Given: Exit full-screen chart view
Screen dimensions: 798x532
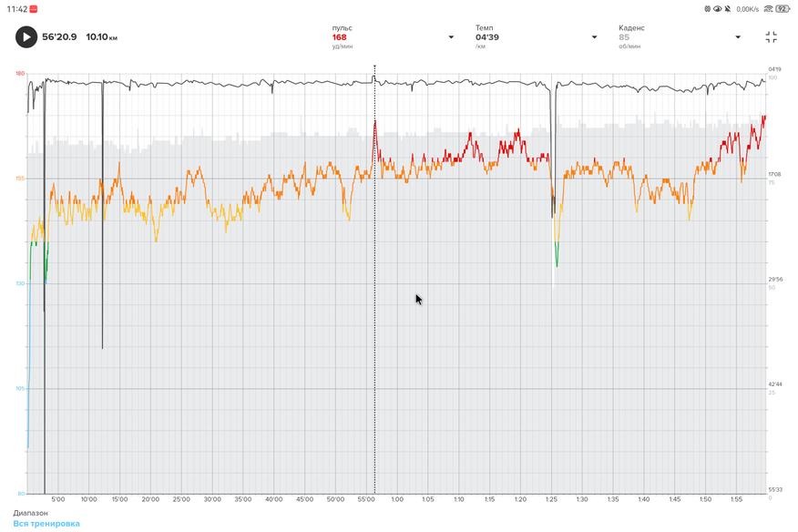Looking at the screenshot, I should (771, 37).
